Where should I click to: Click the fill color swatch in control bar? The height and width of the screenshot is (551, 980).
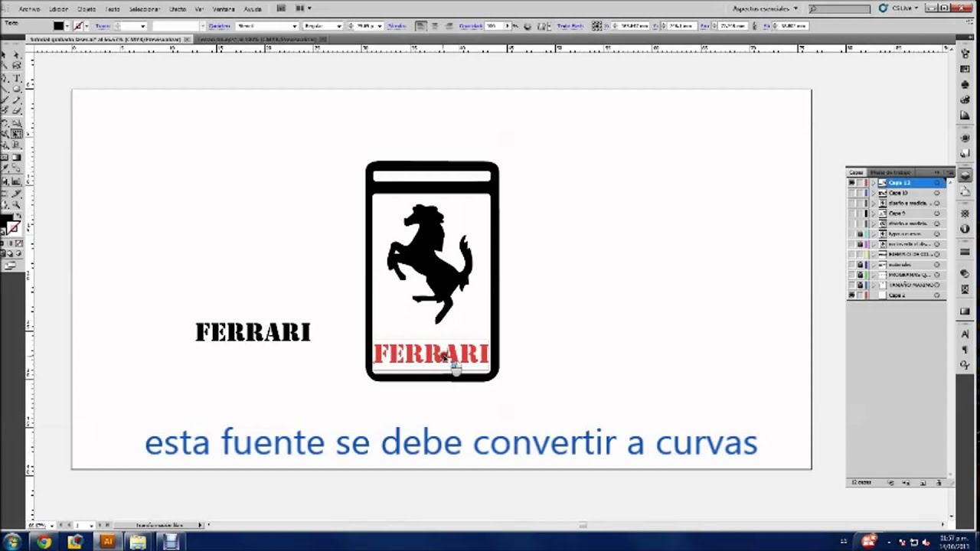58,25
